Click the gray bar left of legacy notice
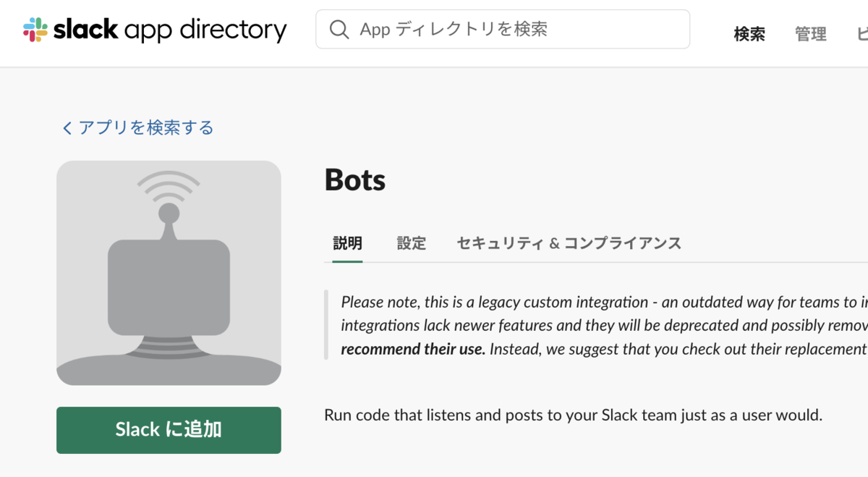 point(326,325)
